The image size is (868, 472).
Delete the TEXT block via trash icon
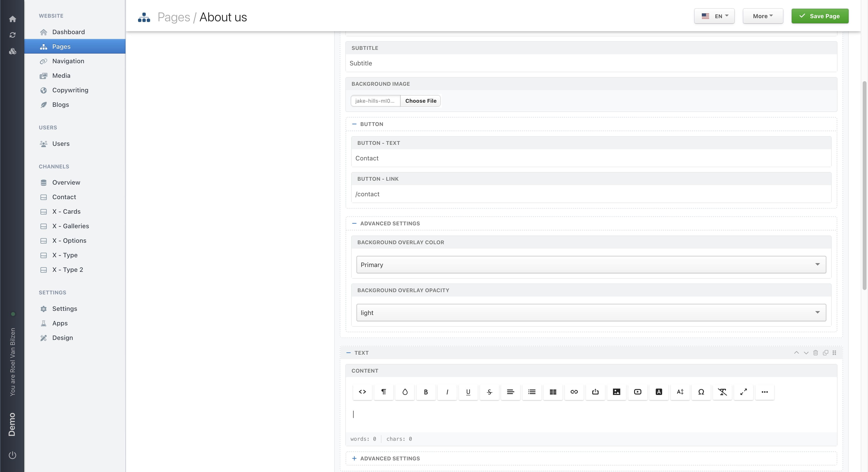(x=815, y=353)
